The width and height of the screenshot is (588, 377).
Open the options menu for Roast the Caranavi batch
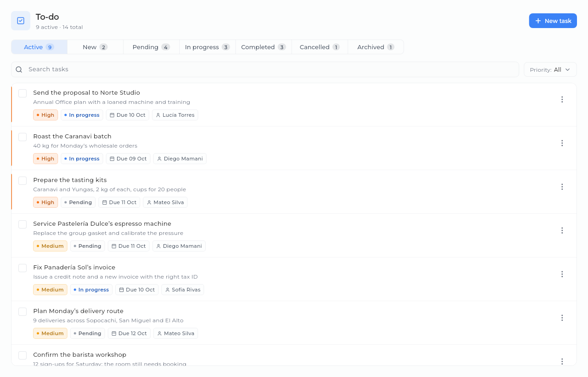point(562,143)
